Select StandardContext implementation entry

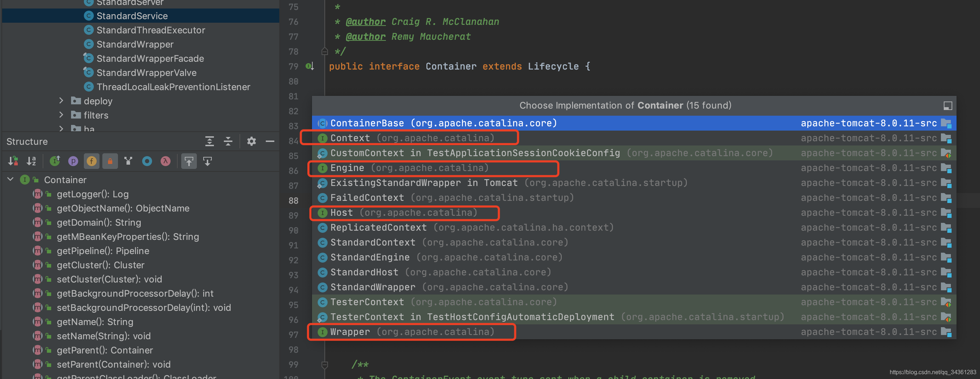(x=634, y=242)
